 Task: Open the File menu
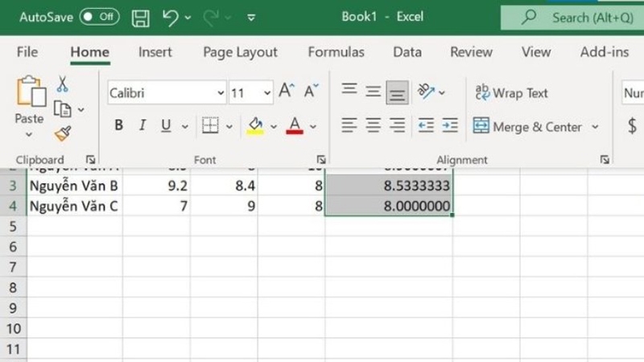click(x=27, y=52)
